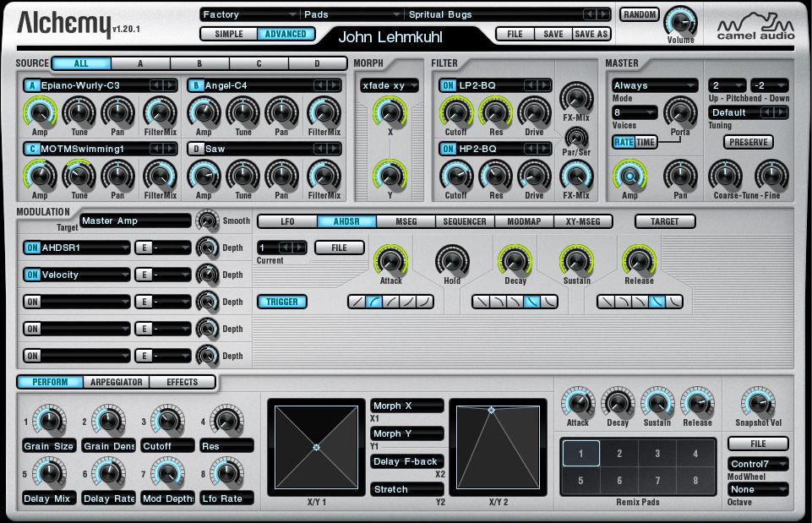Set the first Release curve shape
The height and width of the screenshot is (523, 812).
point(607,302)
